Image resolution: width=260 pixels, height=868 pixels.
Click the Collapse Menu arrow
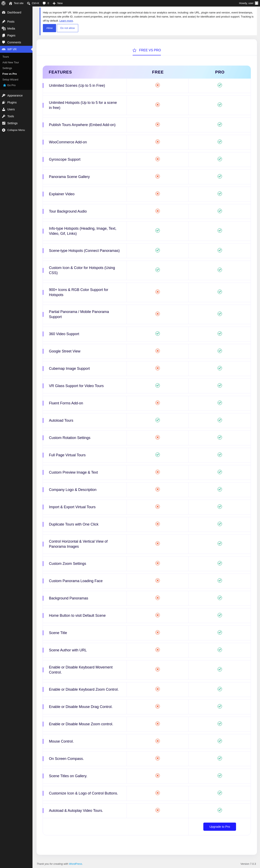(x=4, y=130)
